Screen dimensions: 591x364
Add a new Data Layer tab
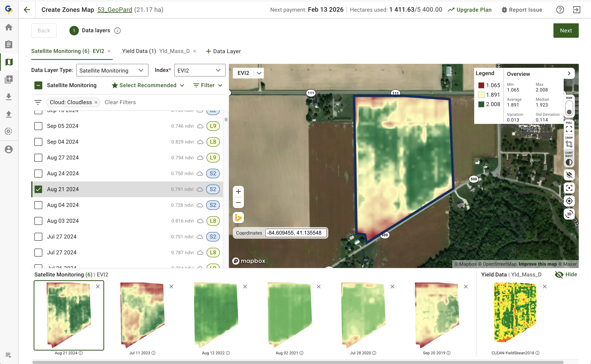(x=223, y=51)
